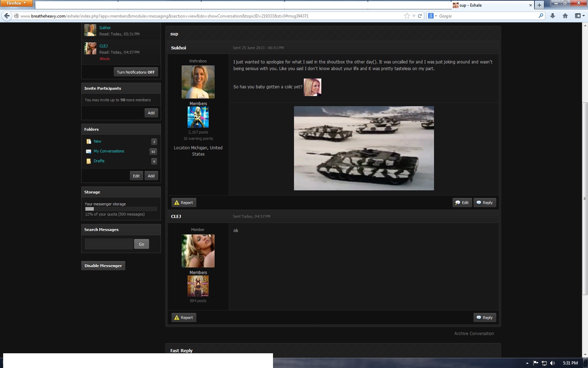The height and width of the screenshot is (368, 588).
Task: Click the Sukhoi author name in post header
Action: click(178, 48)
